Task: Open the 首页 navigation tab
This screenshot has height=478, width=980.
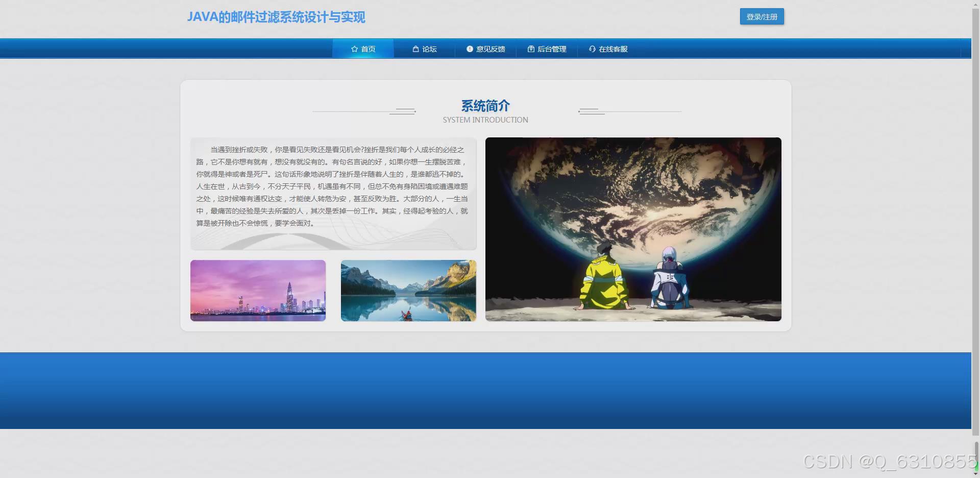Action: [x=363, y=49]
